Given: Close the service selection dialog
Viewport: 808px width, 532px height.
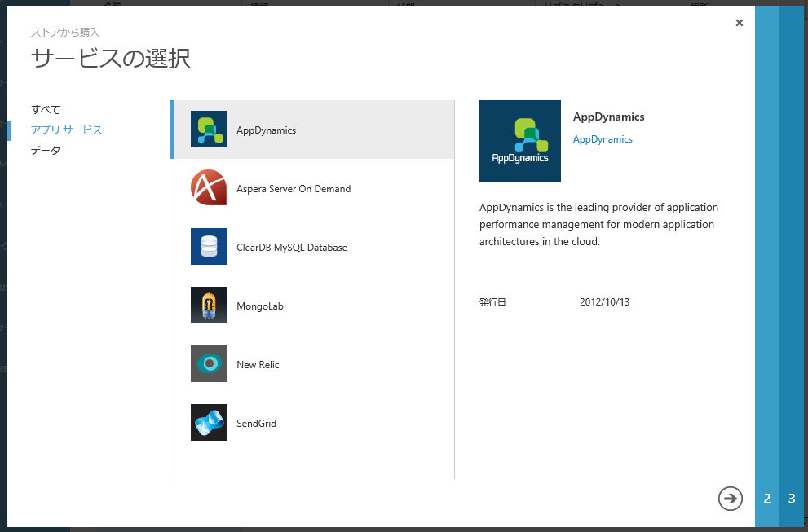Looking at the screenshot, I should (x=740, y=23).
